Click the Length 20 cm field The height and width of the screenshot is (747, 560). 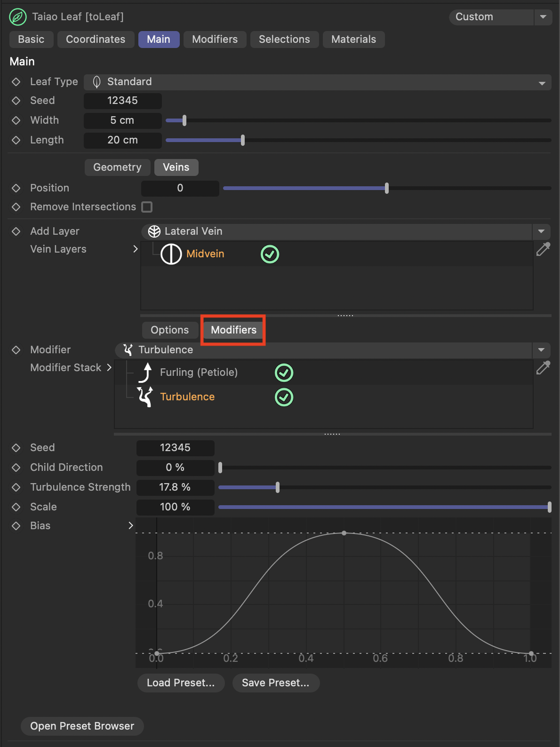pos(123,140)
